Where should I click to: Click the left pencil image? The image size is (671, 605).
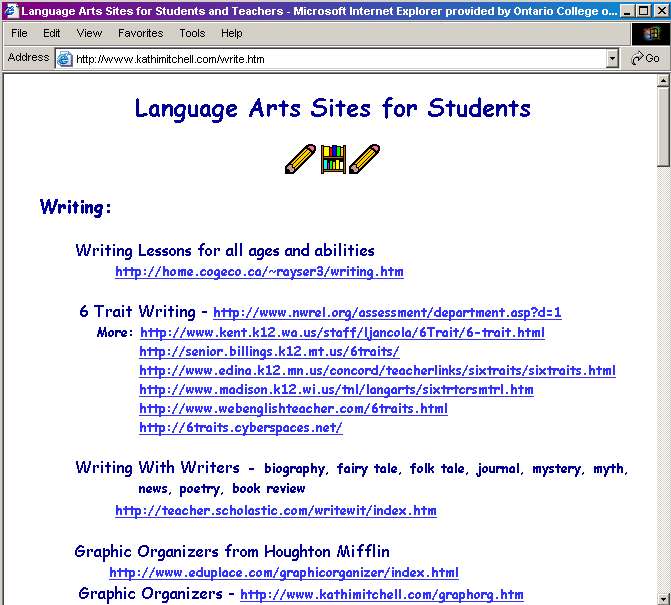point(300,159)
